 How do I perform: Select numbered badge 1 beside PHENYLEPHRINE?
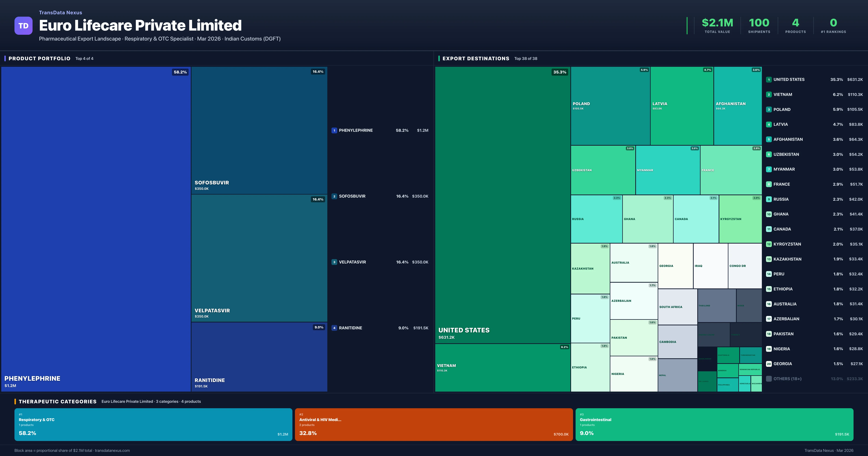pyautogui.click(x=334, y=130)
